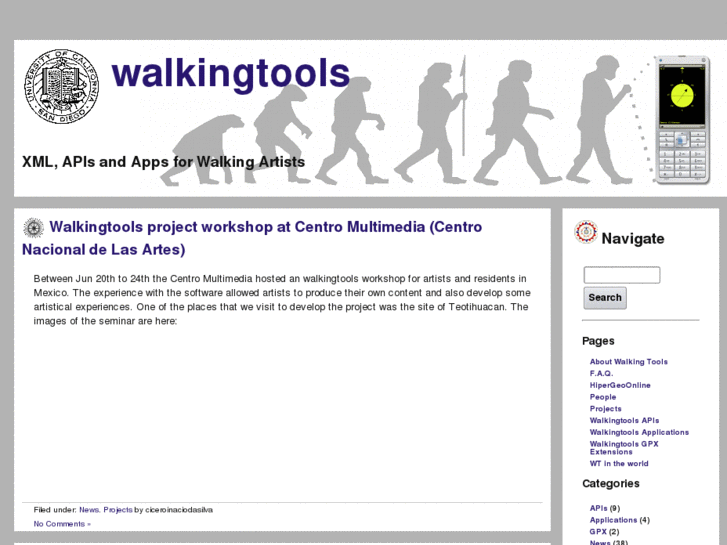
Task: Open the GPX (2) category
Action: point(598,532)
